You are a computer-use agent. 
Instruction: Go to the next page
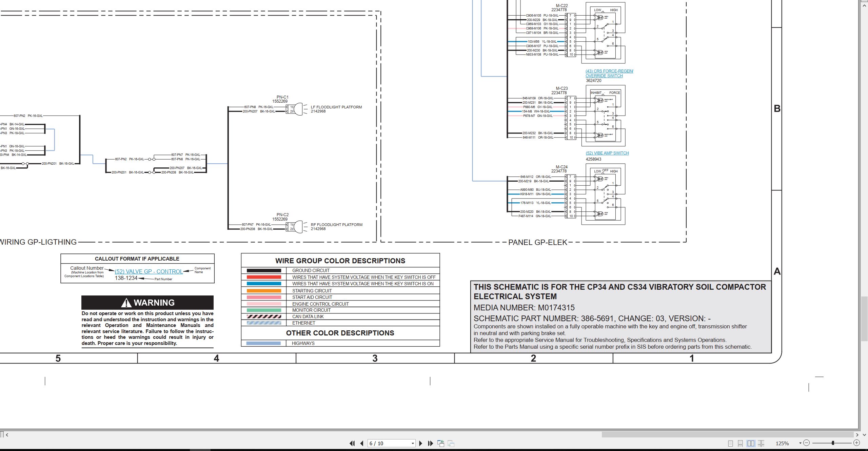tap(421, 443)
